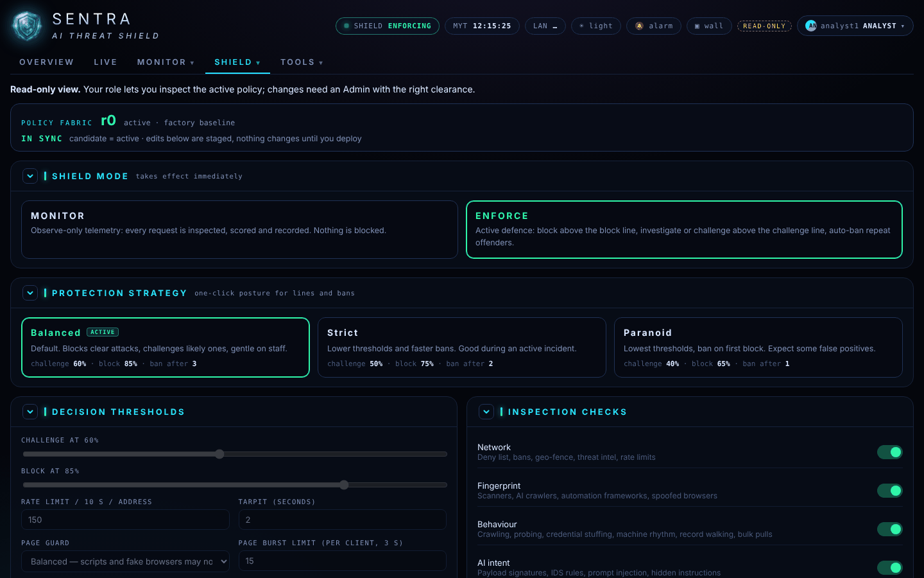Open the analyst1 user menu caret

pyautogui.click(x=903, y=26)
